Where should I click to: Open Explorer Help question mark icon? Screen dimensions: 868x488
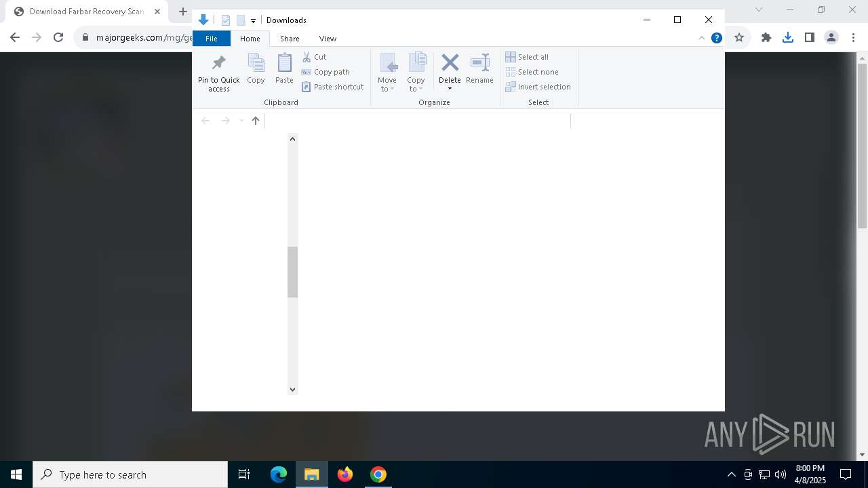pos(716,38)
